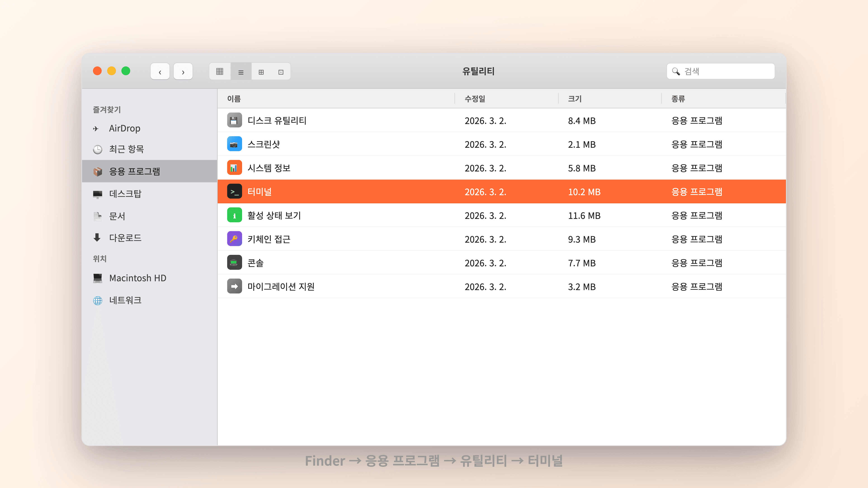
Task: Select 디스크 유틸리티 file name
Action: (277, 121)
